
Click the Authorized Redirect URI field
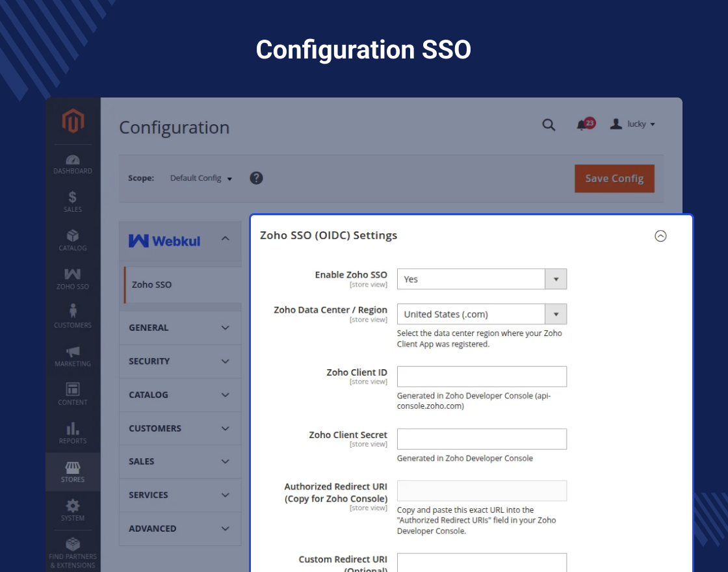[x=482, y=491]
